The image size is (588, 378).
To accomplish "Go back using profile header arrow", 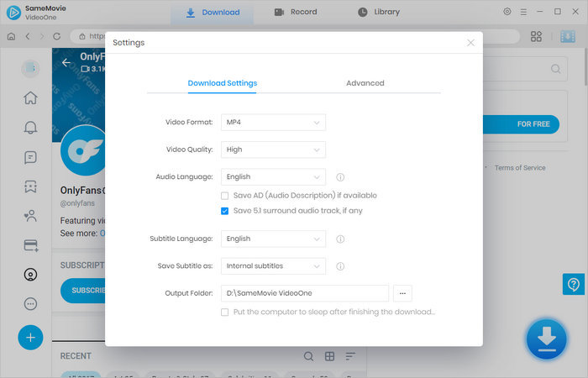I will 66,63.
